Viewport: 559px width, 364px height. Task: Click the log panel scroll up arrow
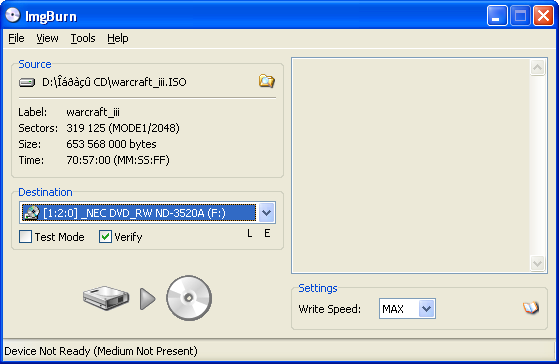pyautogui.click(x=537, y=67)
